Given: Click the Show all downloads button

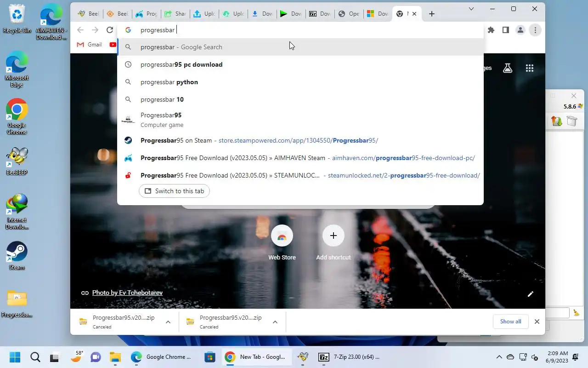Looking at the screenshot, I should (510, 322).
